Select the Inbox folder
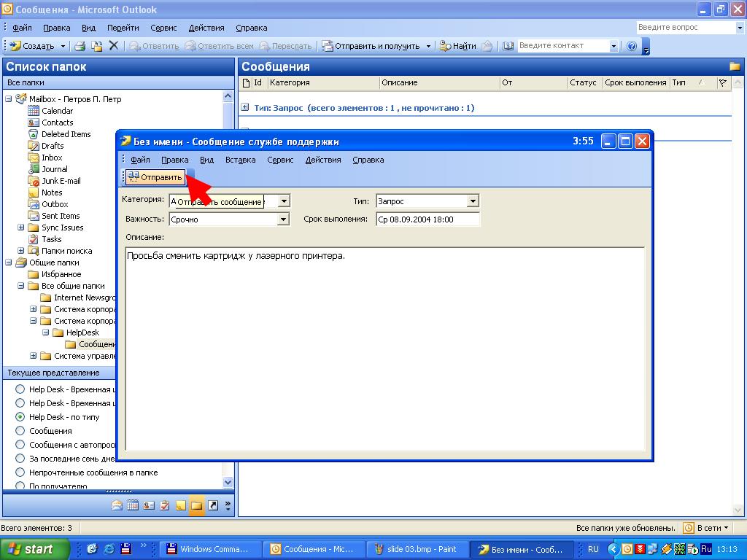Screen dimensions: 747x560 tap(52, 157)
